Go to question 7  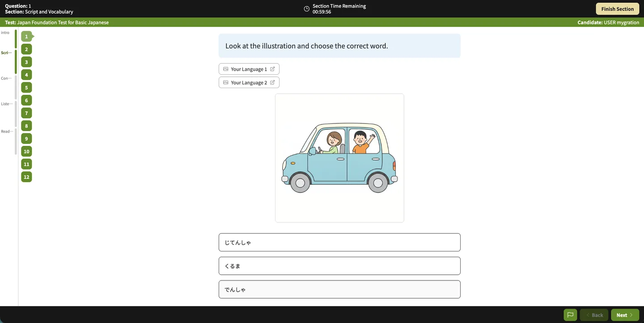click(26, 113)
